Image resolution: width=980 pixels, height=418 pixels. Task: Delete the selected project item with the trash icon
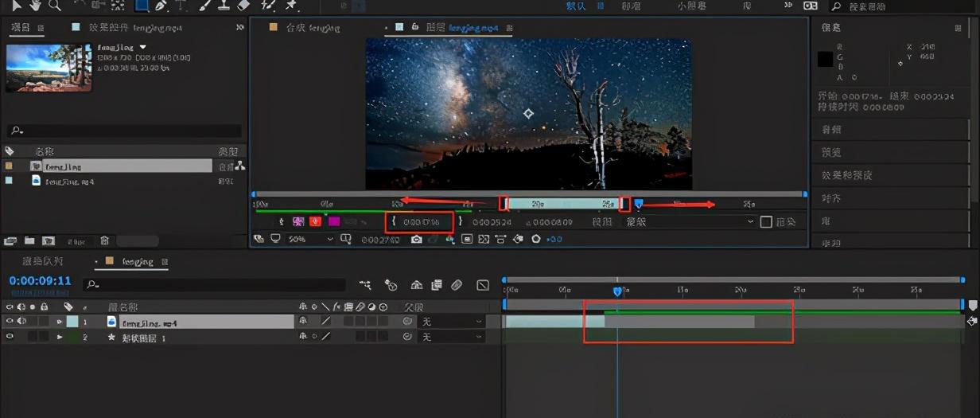[105, 240]
